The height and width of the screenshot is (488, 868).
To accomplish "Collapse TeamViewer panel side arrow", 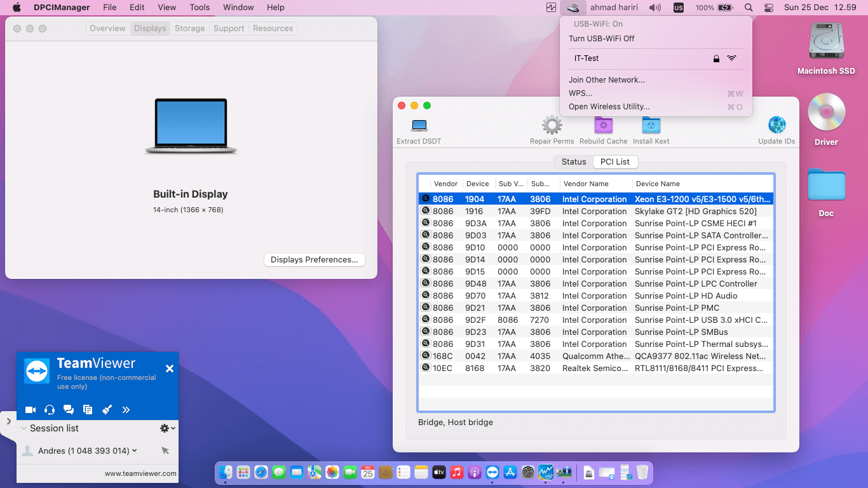I will coord(8,421).
